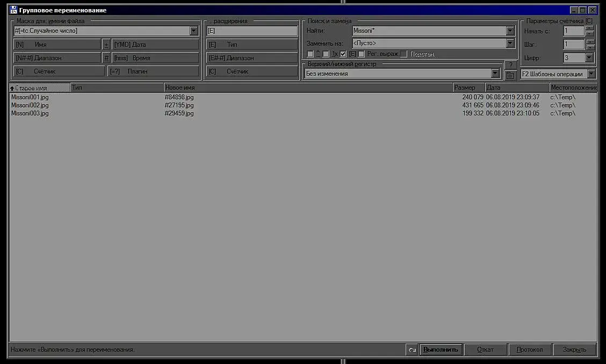
Task: Maximize the Групповое переименование window
Action: [583, 10]
